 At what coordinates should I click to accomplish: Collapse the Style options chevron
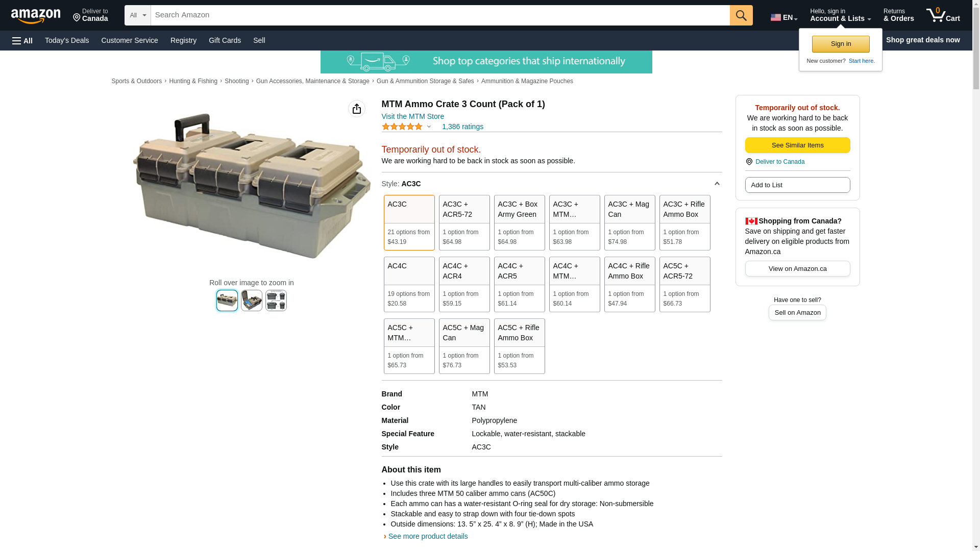coord(717,184)
